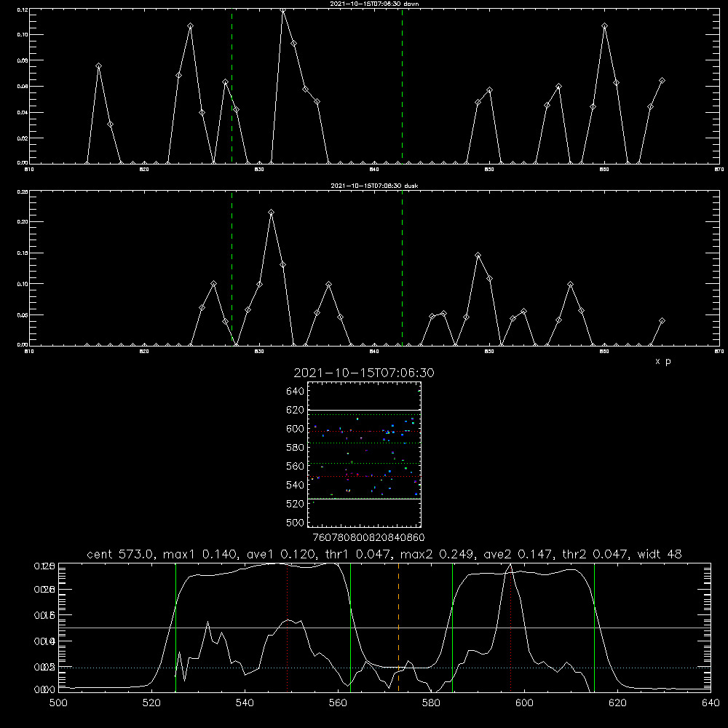The image size is (728, 728).
Task: Click dawn plot peak marker near x=824
Action: (190, 26)
